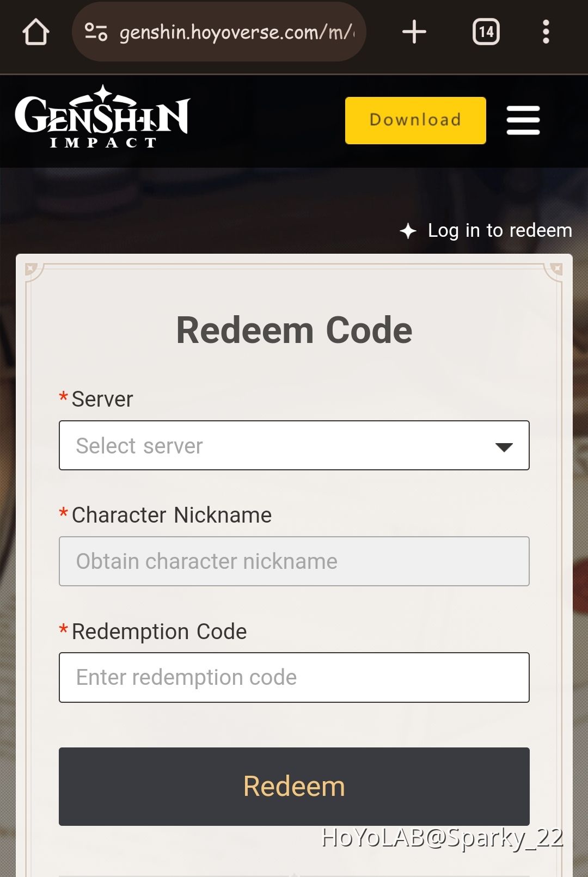Click the Character Nickname label
Viewport: 588px width, 877px height.
(171, 515)
